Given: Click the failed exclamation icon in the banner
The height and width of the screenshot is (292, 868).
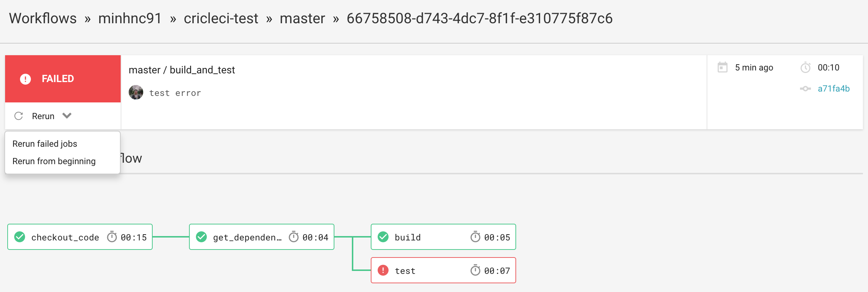Looking at the screenshot, I should [x=25, y=79].
